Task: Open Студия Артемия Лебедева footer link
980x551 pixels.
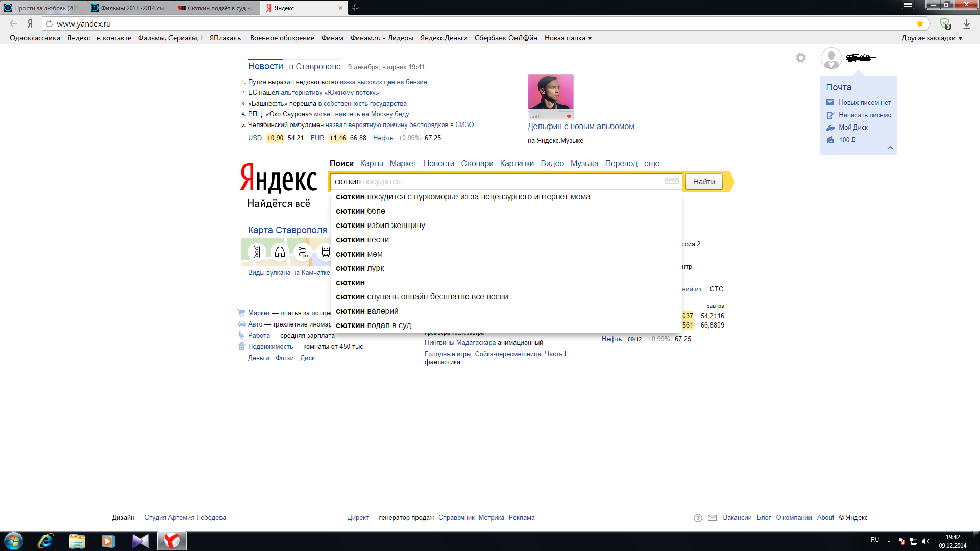Action: [x=185, y=518]
